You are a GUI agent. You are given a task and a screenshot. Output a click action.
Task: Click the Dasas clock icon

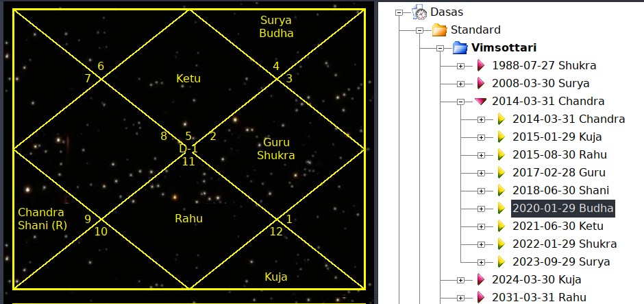[419, 12]
